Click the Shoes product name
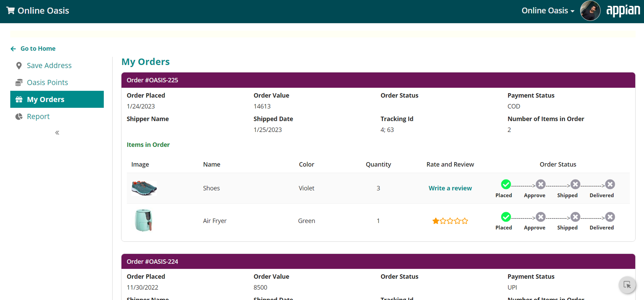 pyautogui.click(x=211, y=188)
